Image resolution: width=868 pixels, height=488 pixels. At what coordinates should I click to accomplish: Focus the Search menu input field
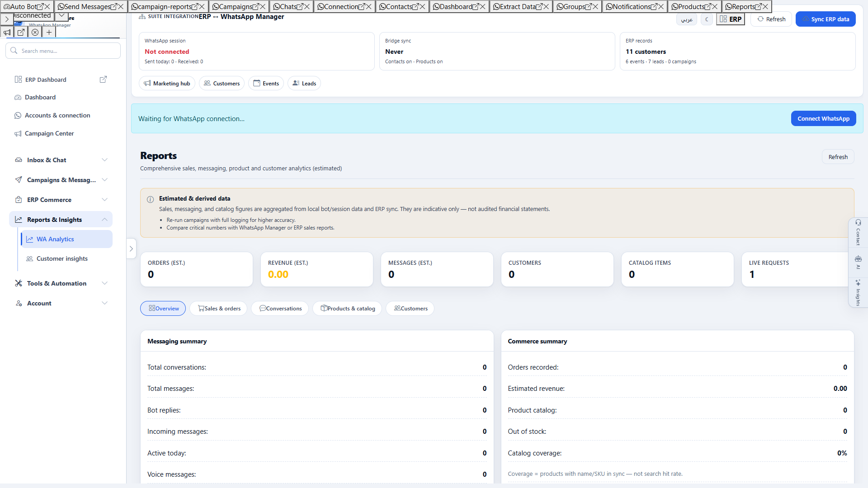click(x=63, y=51)
